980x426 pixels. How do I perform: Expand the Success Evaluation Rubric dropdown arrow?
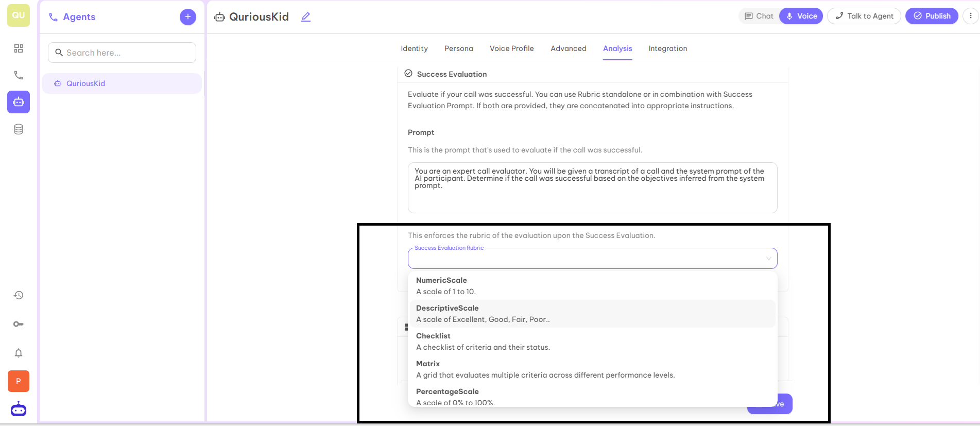pyautogui.click(x=768, y=259)
